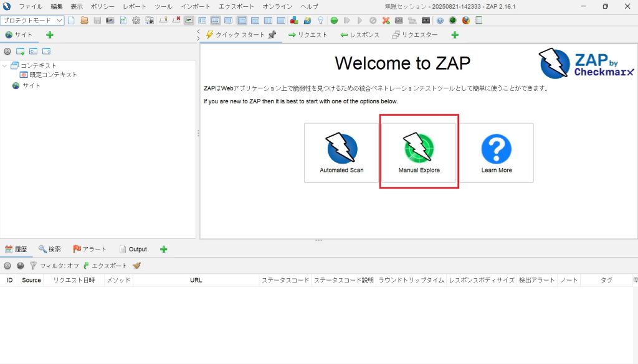Click the target scope icon in history toolbar
The image size is (638, 364).
pos(7,266)
